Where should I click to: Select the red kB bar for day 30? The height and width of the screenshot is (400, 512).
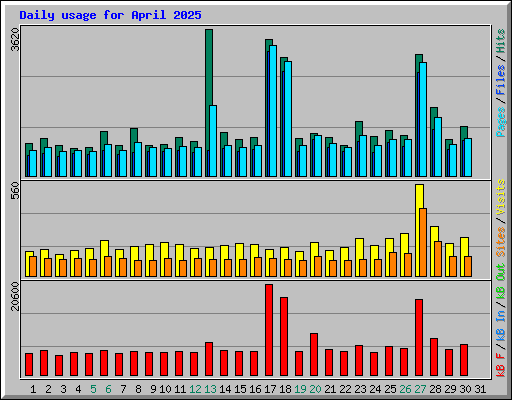point(464,360)
